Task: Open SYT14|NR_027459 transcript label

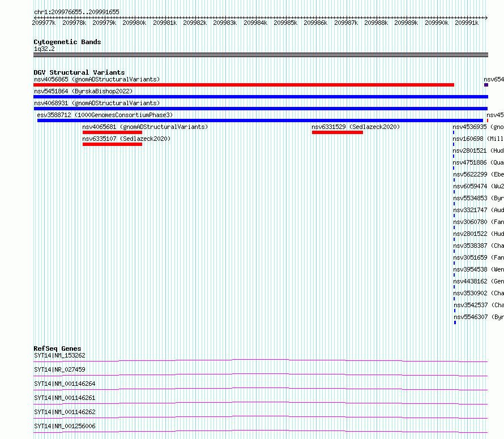Action: coord(59,369)
